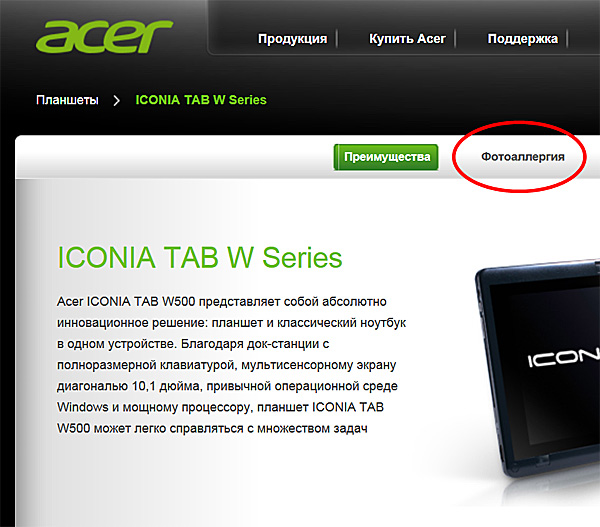The height and width of the screenshot is (527, 600).
Task: Click the large ICONIA TAB W Series heading
Action: [x=199, y=258]
